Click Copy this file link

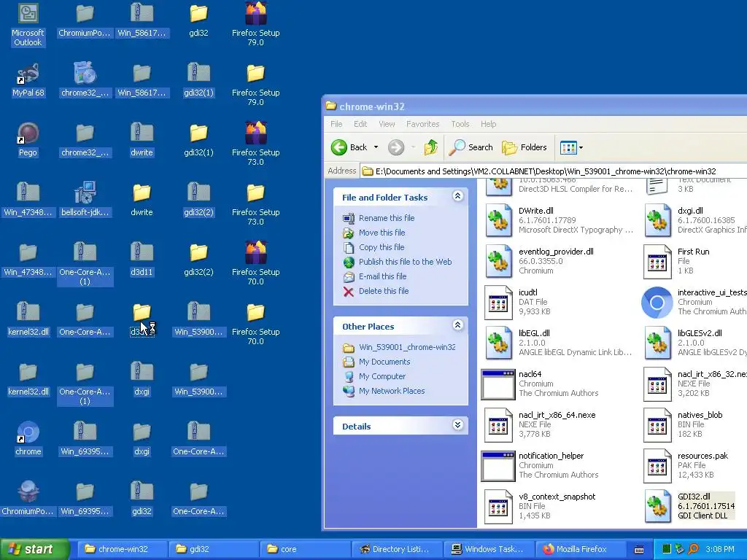click(381, 248)
